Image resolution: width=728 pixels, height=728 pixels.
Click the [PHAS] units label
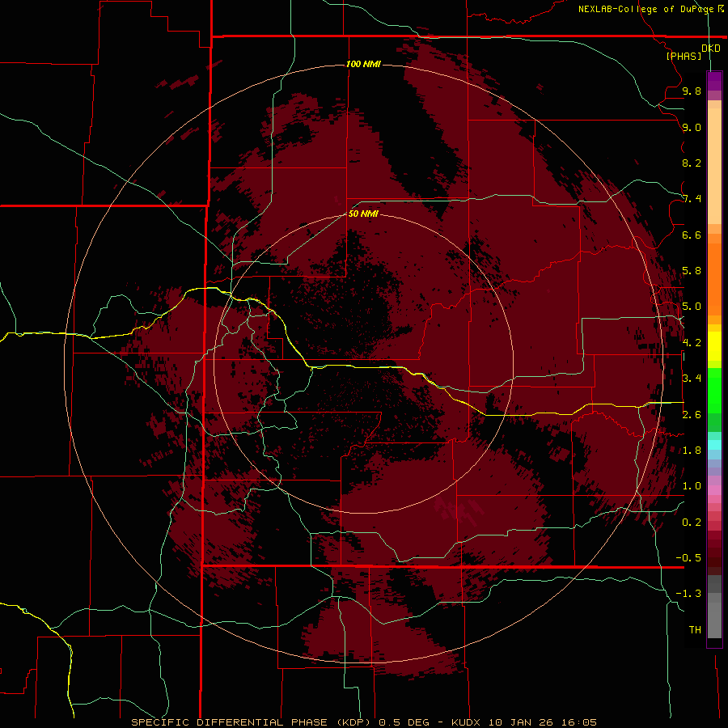[684, 56]
